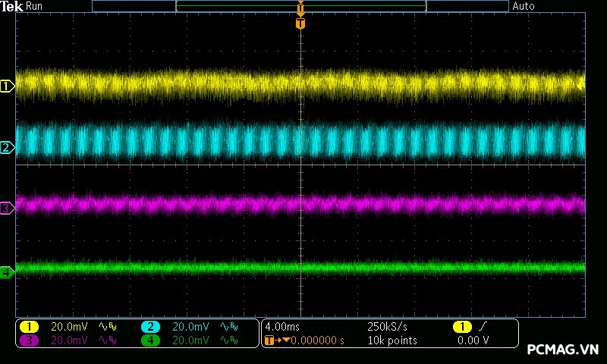Click the 10k points record length readout

pyautogui.click(x=392, y=340)
